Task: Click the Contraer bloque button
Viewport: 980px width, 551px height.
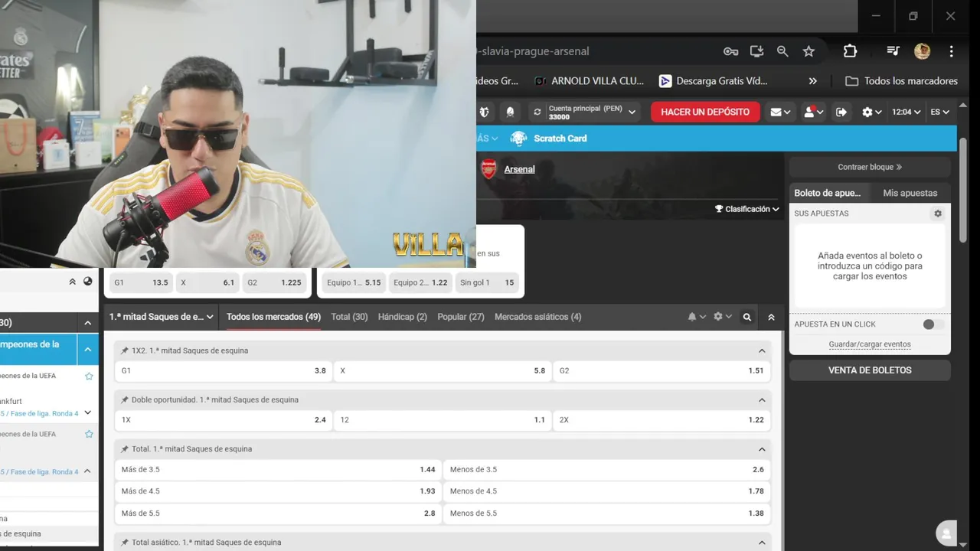Action: [870, 167]
